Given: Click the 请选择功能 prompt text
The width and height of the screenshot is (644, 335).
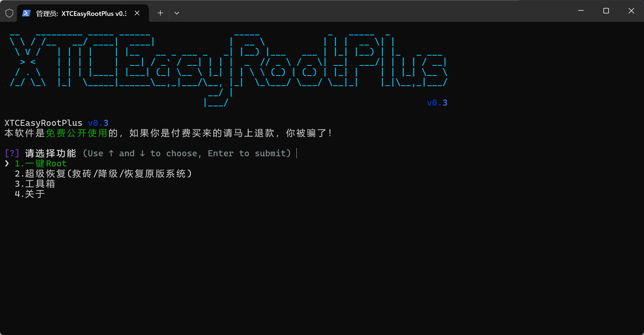Looking at the screenshot, I should pos(51,154).
